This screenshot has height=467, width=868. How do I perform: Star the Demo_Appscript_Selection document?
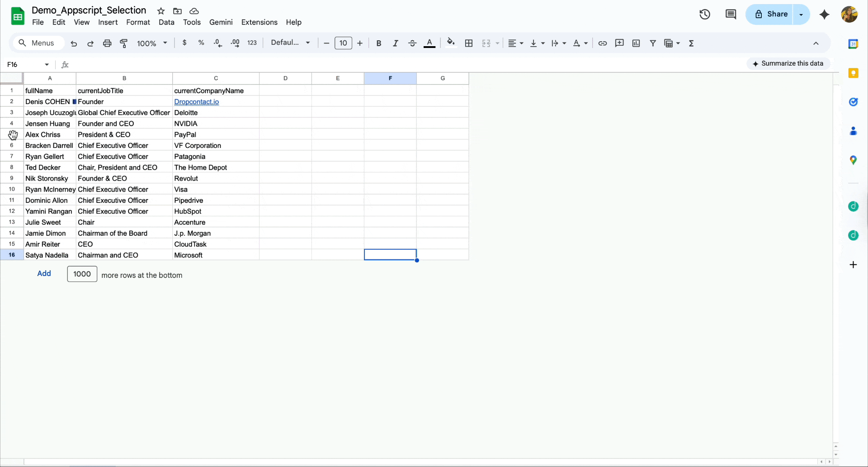tap(161, 11)
